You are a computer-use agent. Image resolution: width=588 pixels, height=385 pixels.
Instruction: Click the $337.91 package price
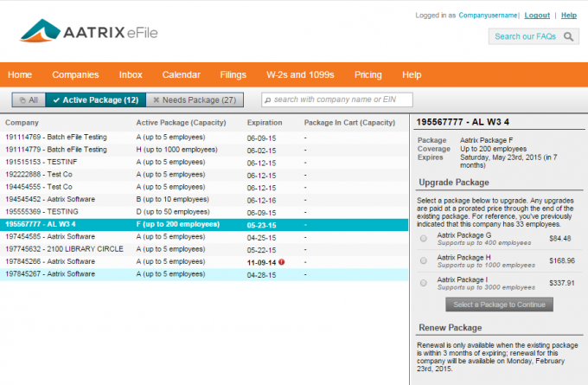(x=562, y=283)
